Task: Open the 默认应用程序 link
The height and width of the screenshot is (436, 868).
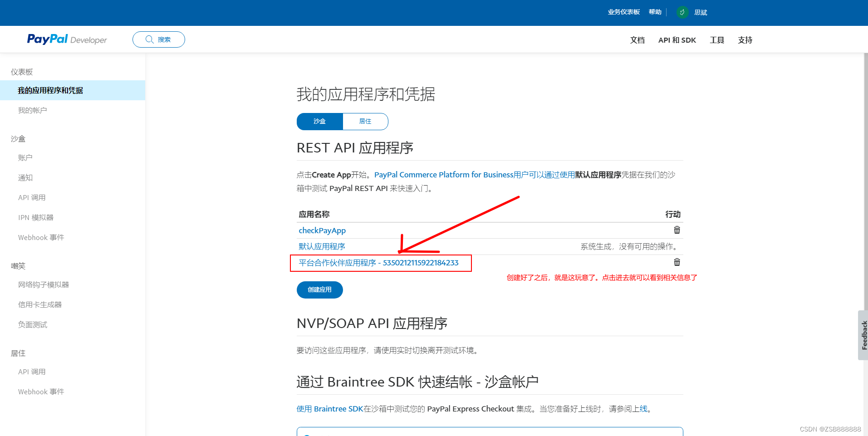Action: (x=322, y=246)
